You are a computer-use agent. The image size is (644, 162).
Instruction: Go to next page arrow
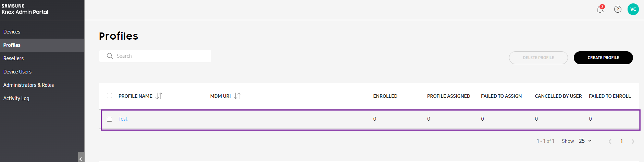coord(633,141)
